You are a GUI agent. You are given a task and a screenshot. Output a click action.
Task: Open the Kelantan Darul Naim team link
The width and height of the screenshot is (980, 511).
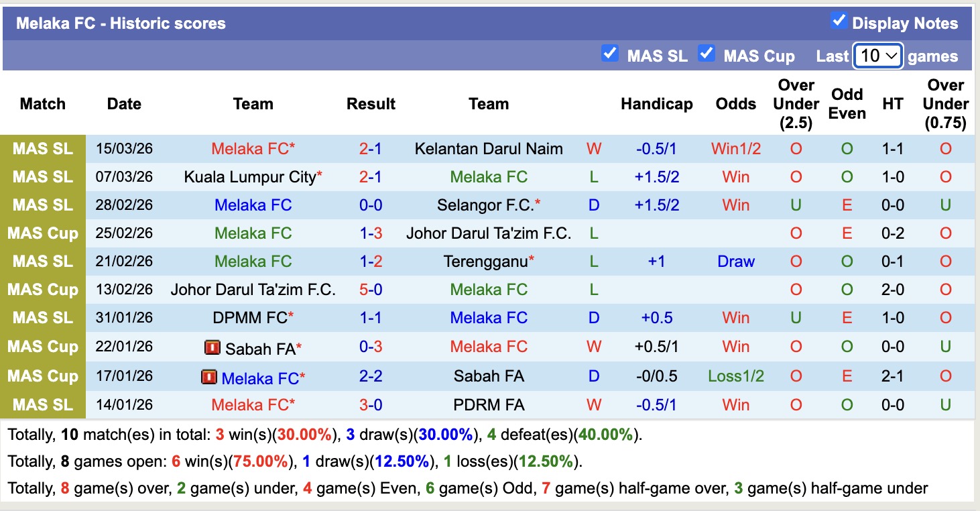pyautogui.click(x=489, y=149)
